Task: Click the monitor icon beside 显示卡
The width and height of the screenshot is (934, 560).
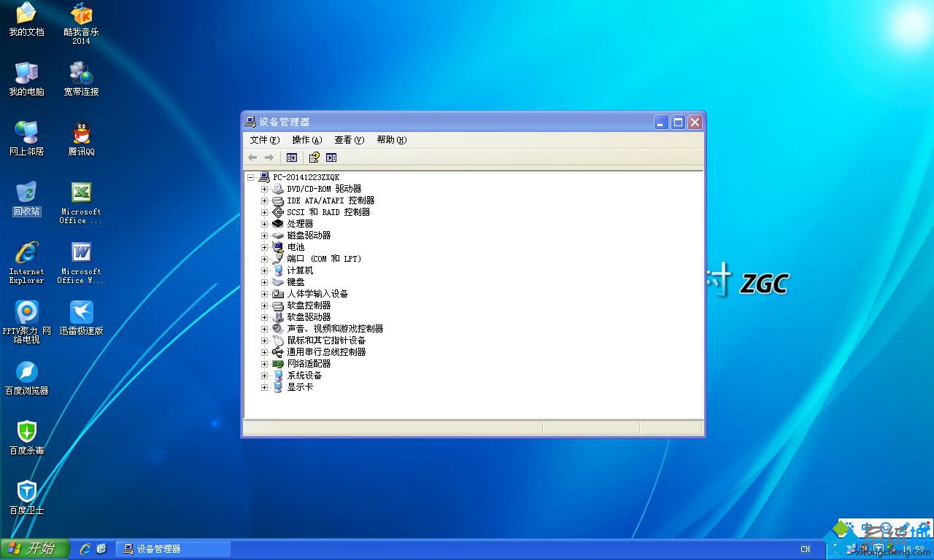Action: [277, 387]
